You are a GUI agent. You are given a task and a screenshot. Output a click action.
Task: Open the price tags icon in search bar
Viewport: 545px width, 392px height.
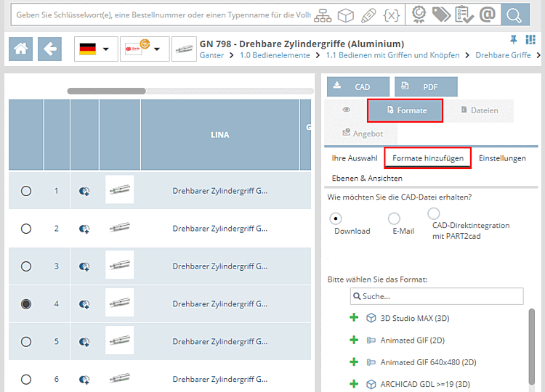click(x=441, y=15)
